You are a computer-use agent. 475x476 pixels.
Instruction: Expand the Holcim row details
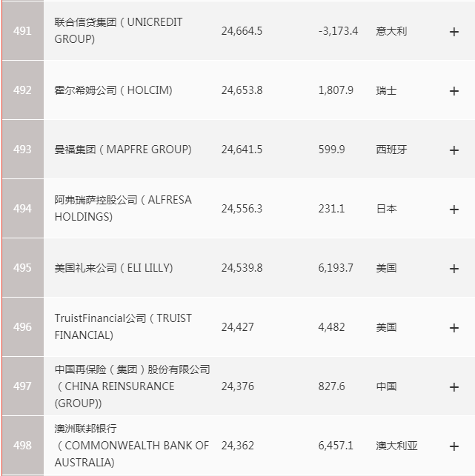[x=454, y=90]
